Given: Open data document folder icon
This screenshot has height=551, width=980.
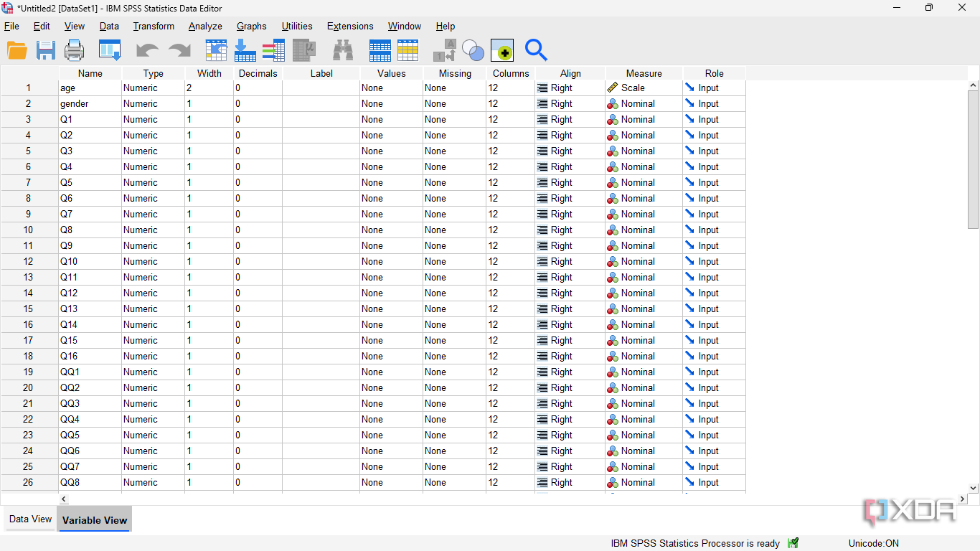Looking at the screenshot, I should tap(17, 50).
